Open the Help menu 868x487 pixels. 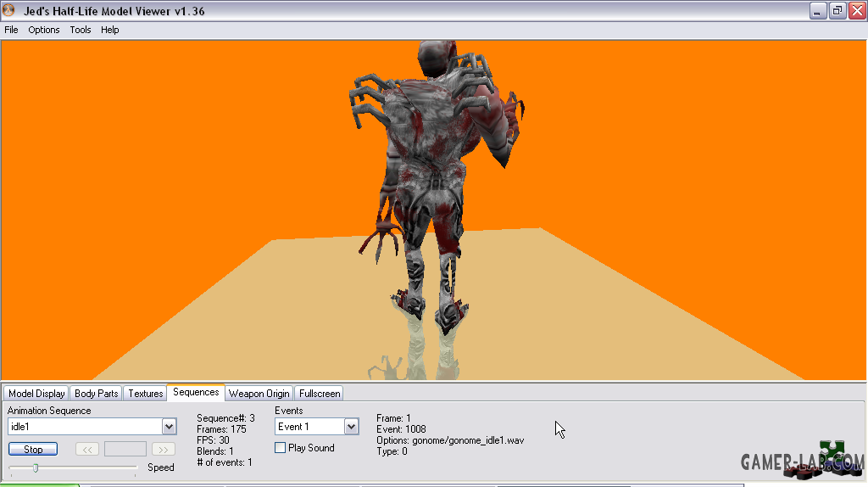[x=109, y=30]
